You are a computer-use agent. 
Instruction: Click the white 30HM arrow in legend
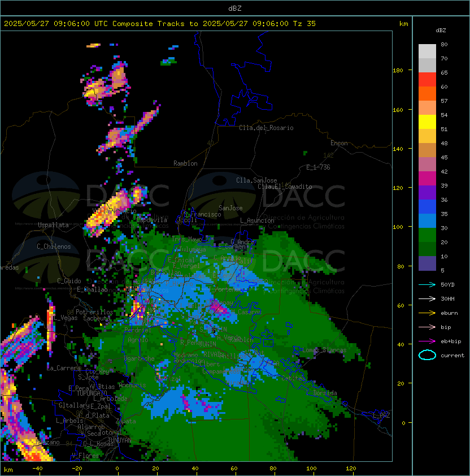pyautogui.click(x=427, y=299)
